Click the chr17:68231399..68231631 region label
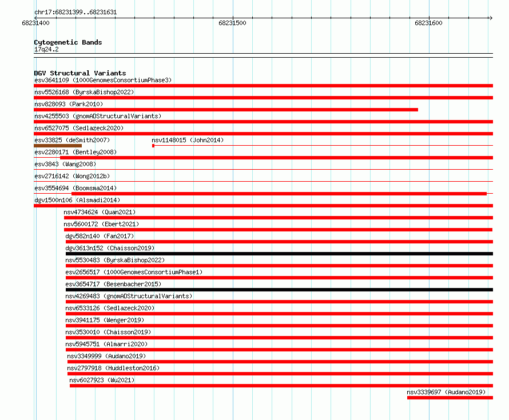Image resolution: width=509 pixels, height=420 pixels. point(75,12)
